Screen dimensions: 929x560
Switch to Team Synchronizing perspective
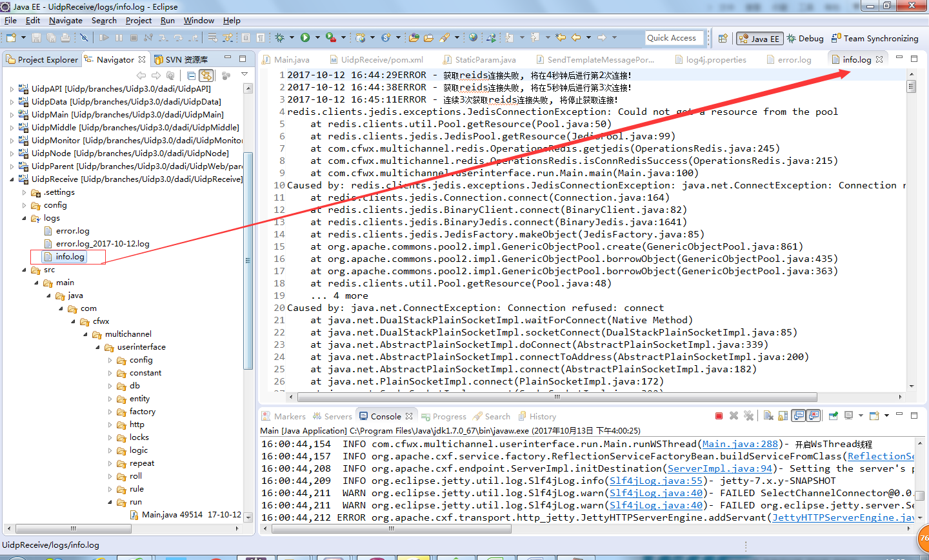pos(875,38)
